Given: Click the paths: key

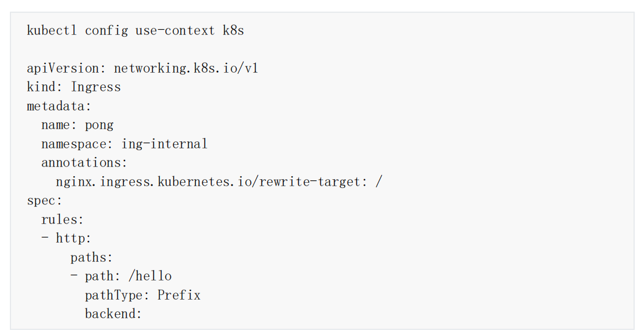Looking at the screenshot, I should 92,258.
